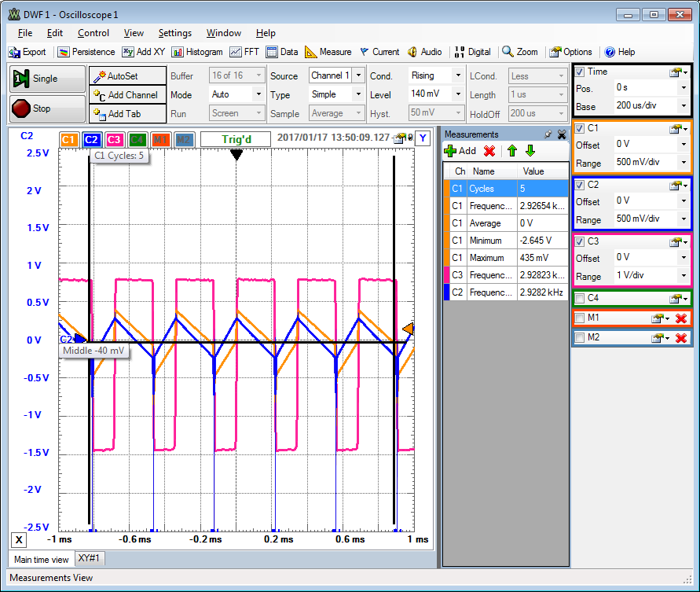
Task: Expand the Cond. Rising dropdown
Action: 458,75
